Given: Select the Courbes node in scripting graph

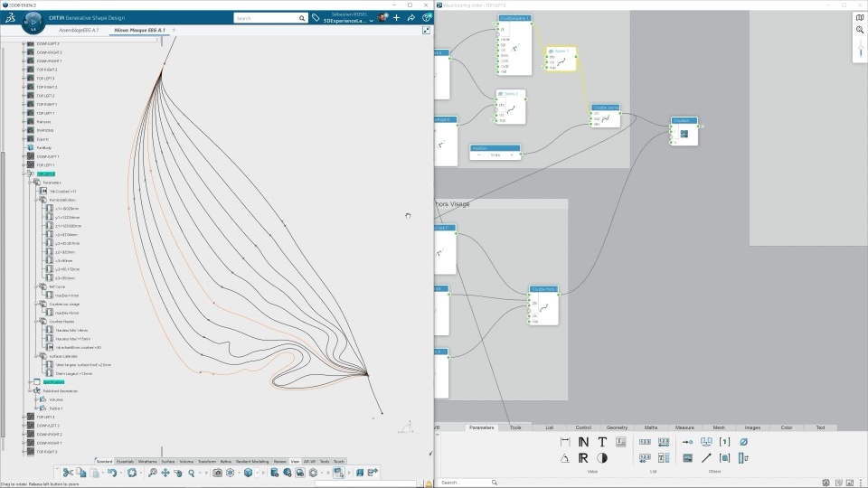Looking at the screenshot, I should [684, 131].
